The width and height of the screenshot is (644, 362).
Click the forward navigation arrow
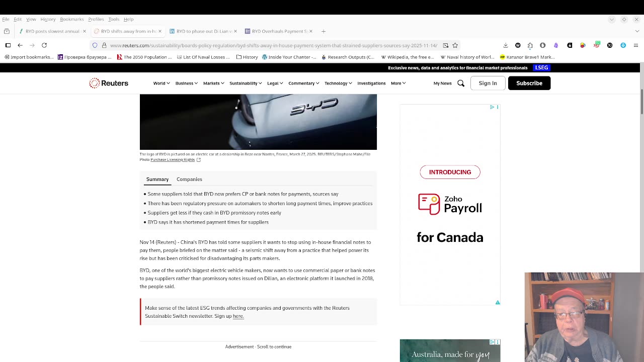tap(32, 45)
